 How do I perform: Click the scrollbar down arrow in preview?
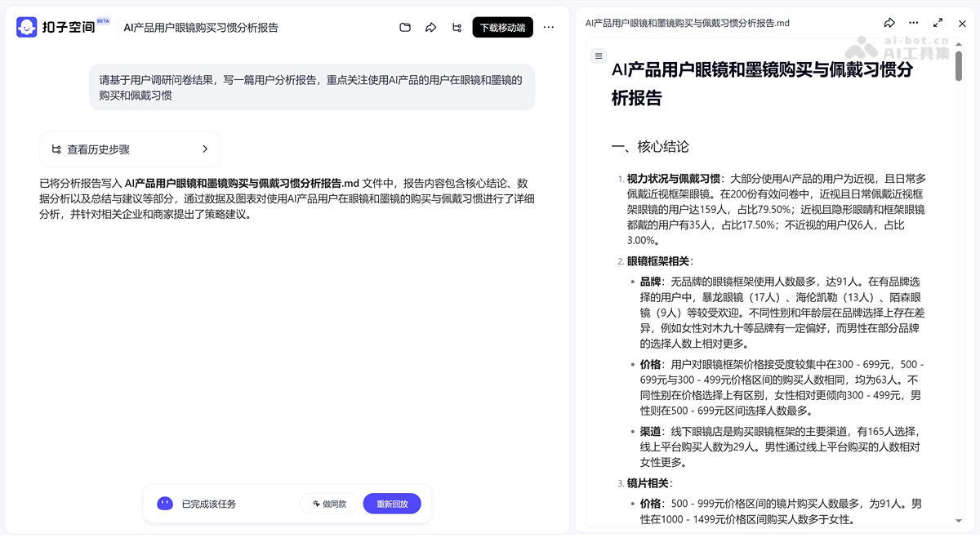coord(959,521)
